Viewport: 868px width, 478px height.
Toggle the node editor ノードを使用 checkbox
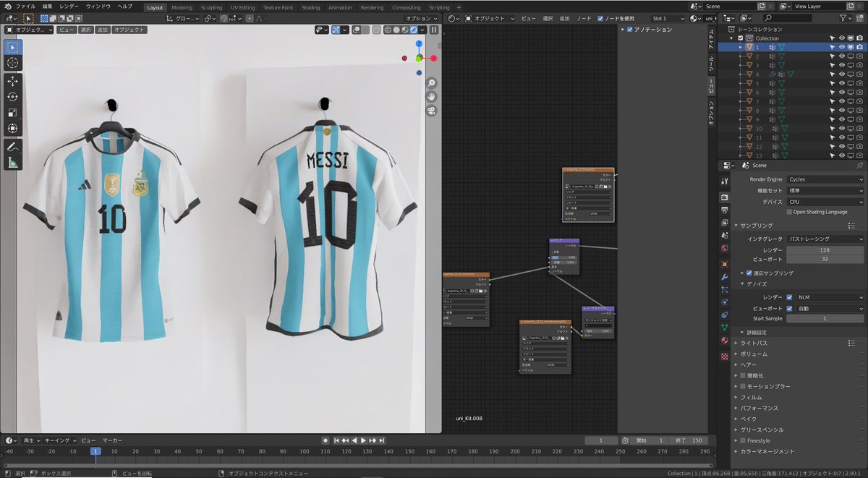tap(600, 18)
